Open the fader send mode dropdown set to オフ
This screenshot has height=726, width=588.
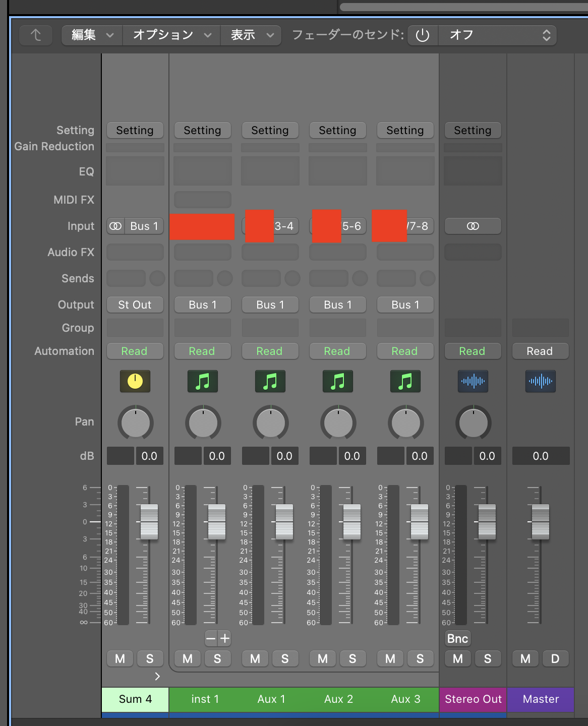click(497, 35)
